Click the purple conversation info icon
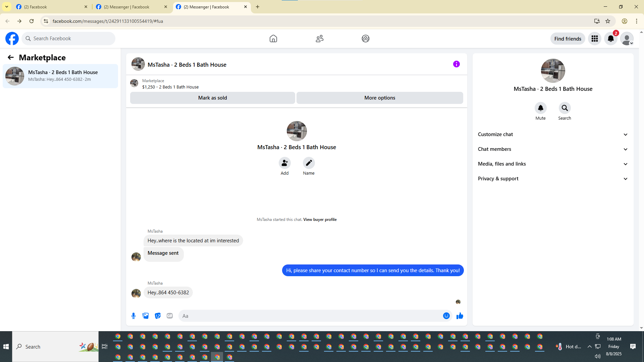This screenshot has height=362, width=644. (456, 64)
